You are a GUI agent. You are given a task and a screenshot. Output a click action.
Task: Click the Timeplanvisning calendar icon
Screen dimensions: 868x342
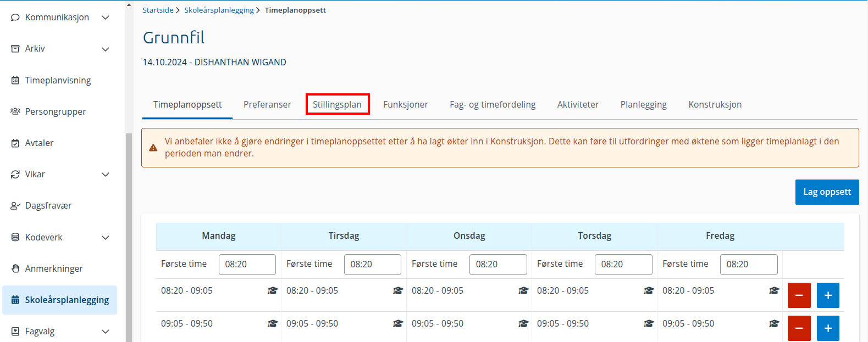click(15, 80)
